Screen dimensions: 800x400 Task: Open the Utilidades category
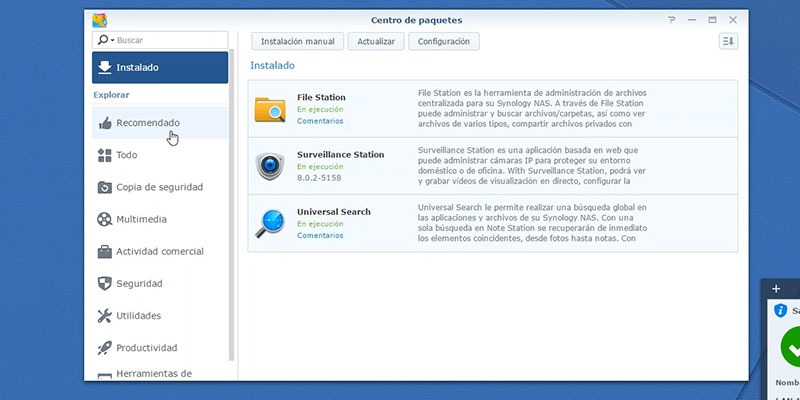pyautogui.click(x=160, y=316)
